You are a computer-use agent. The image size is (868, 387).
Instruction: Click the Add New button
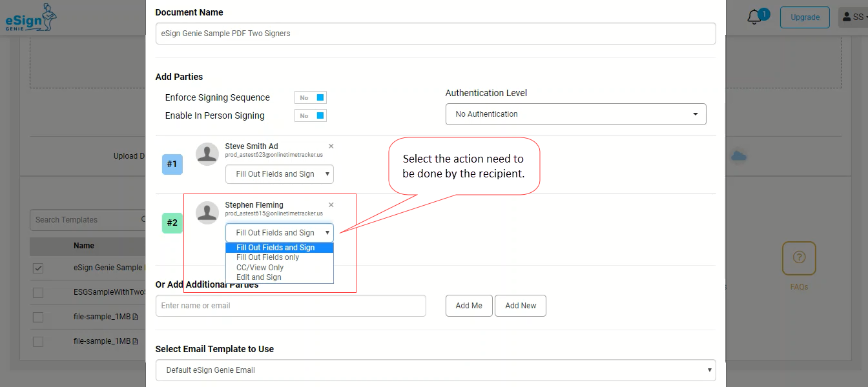coord(521,306)
